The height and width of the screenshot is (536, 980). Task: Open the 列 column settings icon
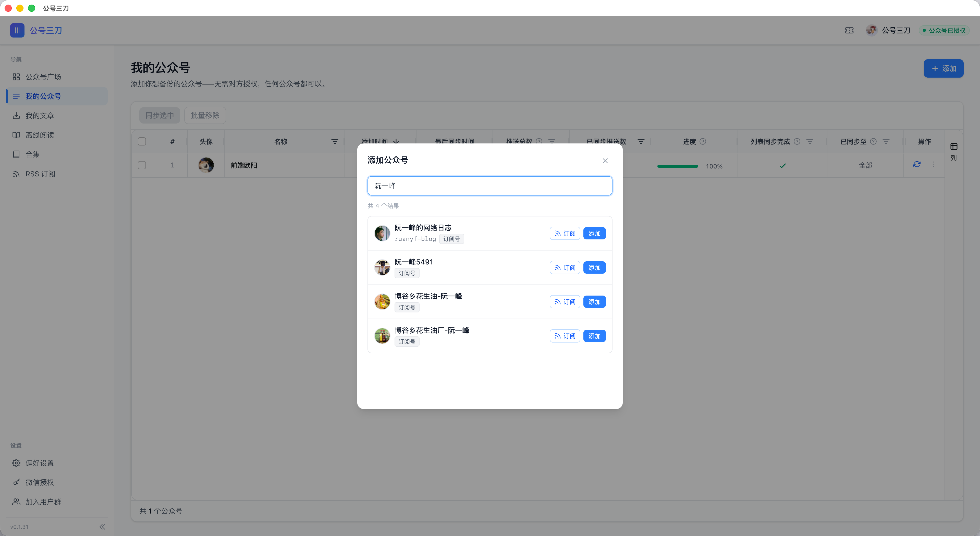[x=954, y=147]
